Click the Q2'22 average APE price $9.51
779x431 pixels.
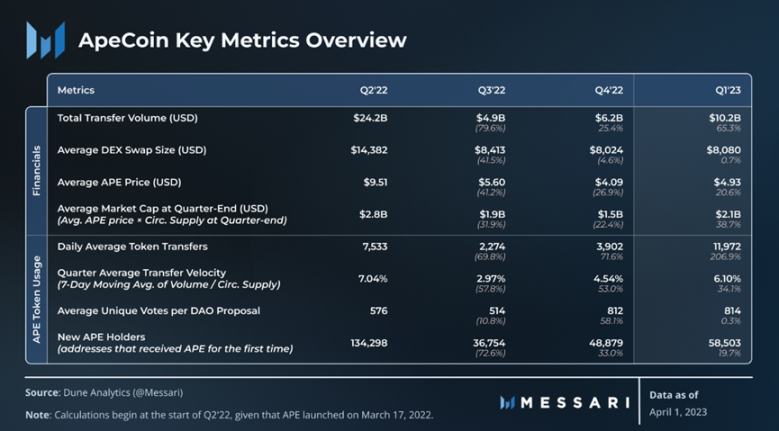pos(375,182)
